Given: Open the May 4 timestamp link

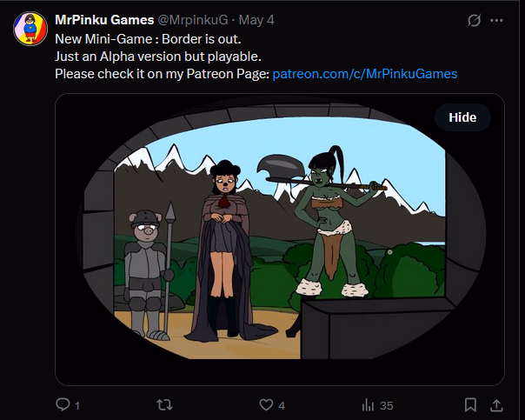Looking at the screenshot, I should pyautogui.click(x=256, y=20).
